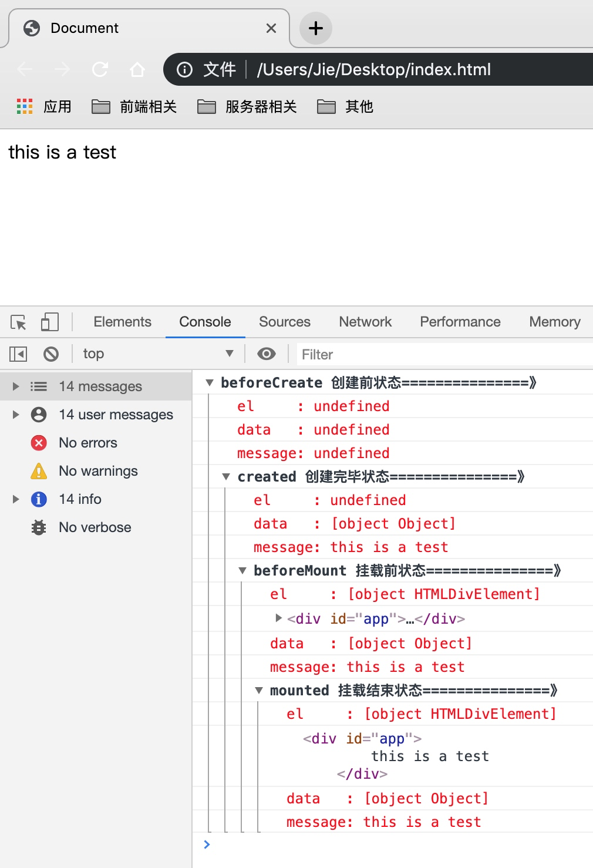The height and width of the screenshot is (868, 593).
Task: Close the Document tab
Action: (271, 28)
